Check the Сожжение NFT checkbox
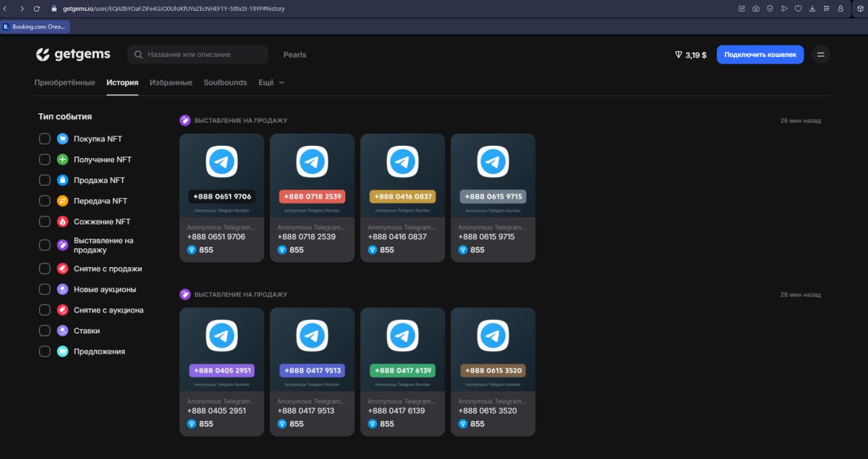Viewport: 868px width, 459px height. pos(45,222)
